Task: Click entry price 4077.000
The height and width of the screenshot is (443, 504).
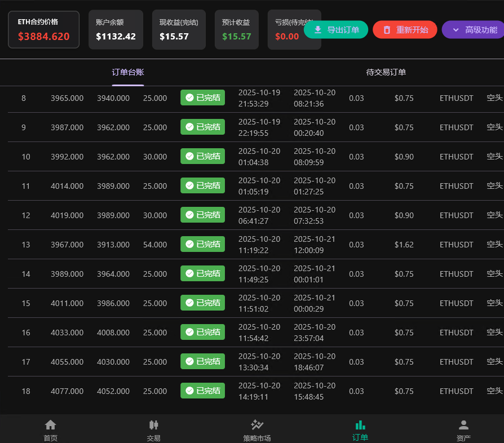Action: click(x=67, y=391)
